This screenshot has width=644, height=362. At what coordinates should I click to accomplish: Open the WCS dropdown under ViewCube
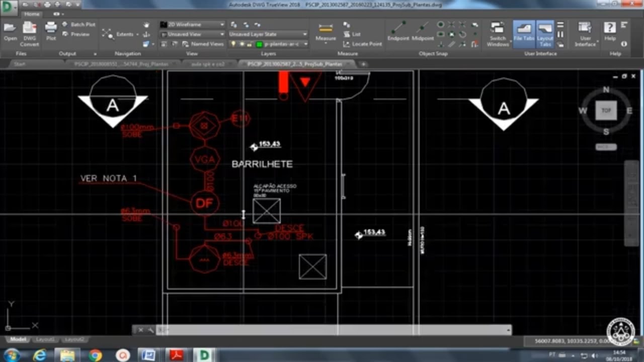(x=606, y=147)
